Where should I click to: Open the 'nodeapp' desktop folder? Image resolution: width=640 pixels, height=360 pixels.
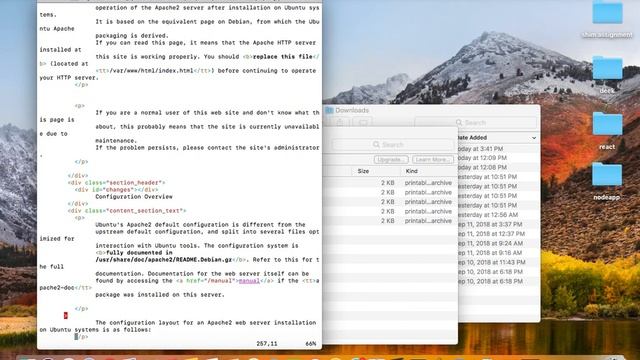(607, 175)
